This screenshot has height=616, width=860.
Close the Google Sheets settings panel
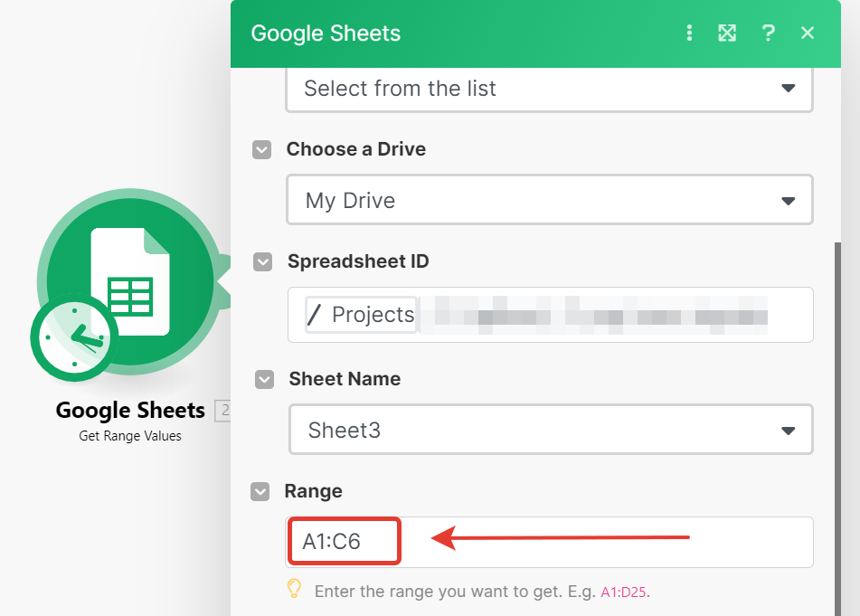[808, 33]
